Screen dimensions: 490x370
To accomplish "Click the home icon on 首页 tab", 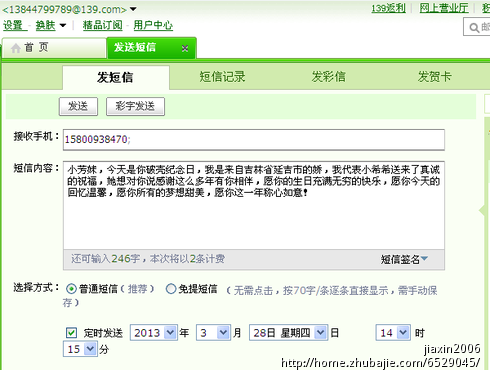I will (15, 48).
